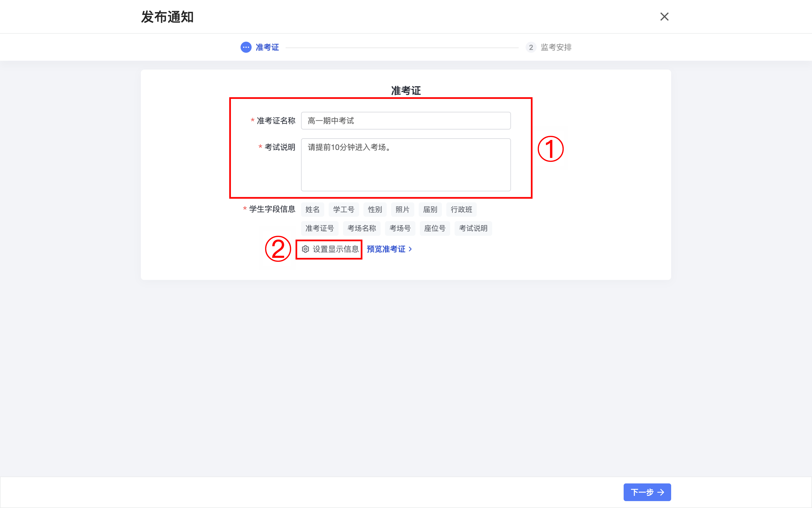The width and height of the screenshot is (812, 508).
Task: Select the 考场号 field tag
Action: [x=400, y=229]
